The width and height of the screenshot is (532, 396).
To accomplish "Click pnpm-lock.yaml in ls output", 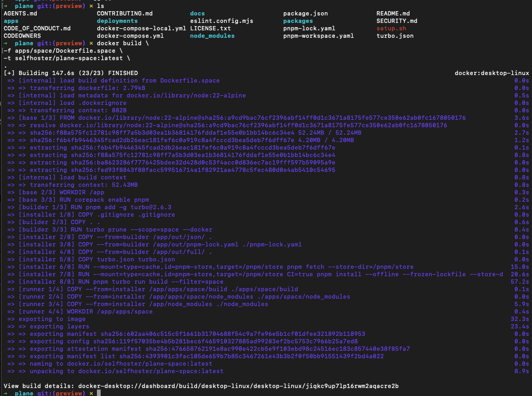I will point(309,29).
